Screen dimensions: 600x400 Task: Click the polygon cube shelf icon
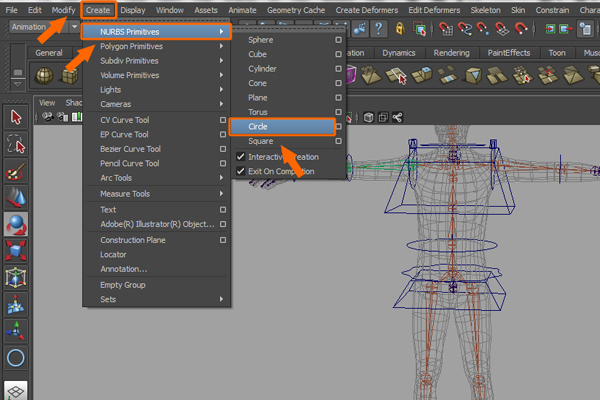(70, 75)
